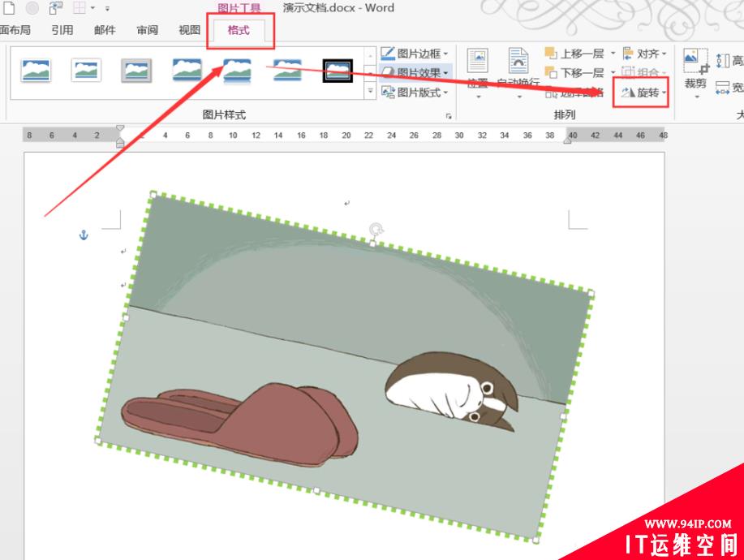This screenshot has height=560, width=744.
Task: Open the 图片样式 group dialog launcher
Action: tap(449, 116)
